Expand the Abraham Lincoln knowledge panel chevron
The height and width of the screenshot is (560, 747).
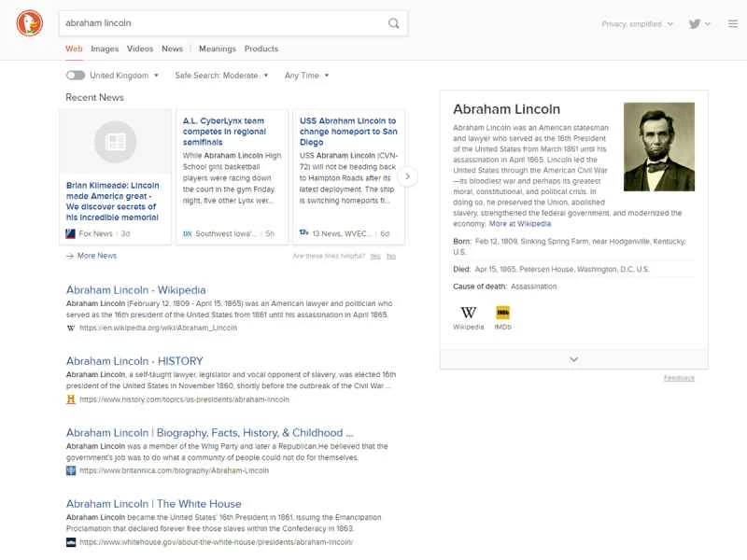pos(573,358)
